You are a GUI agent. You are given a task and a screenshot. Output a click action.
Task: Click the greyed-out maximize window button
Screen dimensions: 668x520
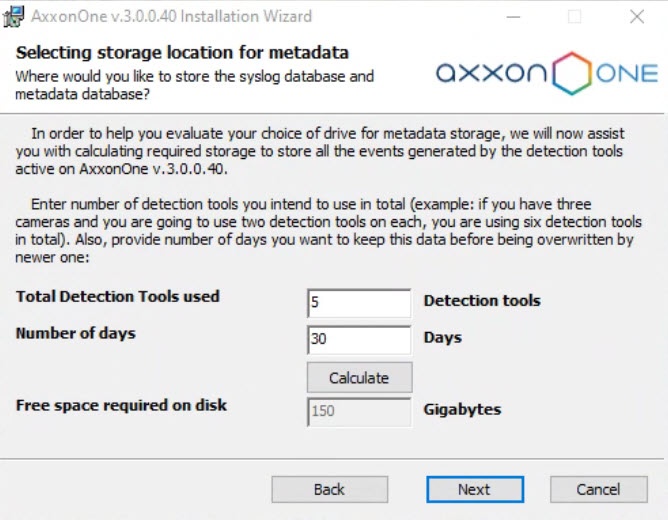coord(574,17)
